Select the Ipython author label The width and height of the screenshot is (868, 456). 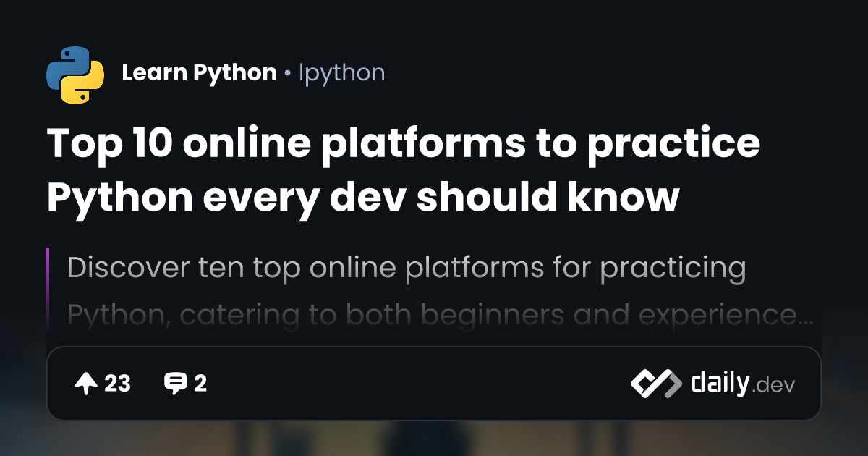[341, 73]
